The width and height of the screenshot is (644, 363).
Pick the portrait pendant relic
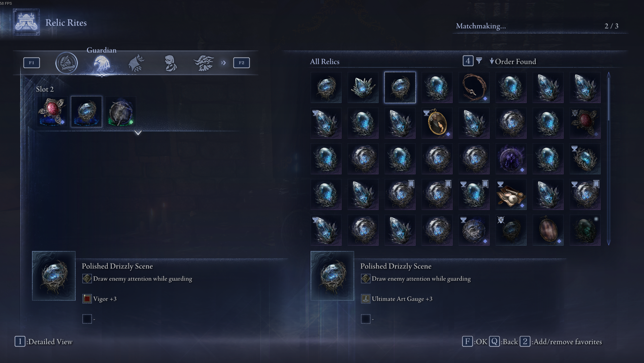(x=437, y=123)
